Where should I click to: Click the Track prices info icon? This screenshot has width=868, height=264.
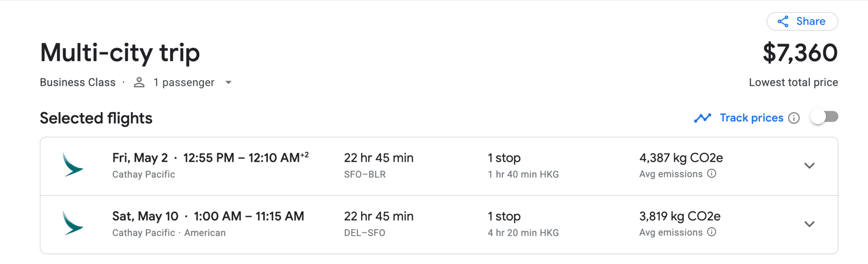[x=794, y=118]
